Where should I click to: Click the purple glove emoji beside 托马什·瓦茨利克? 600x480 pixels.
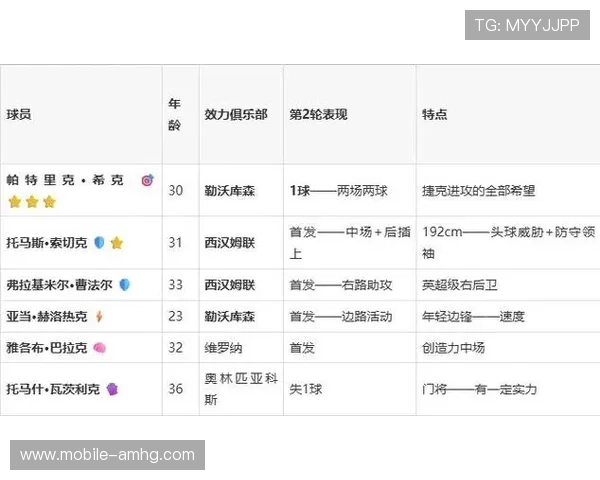112,389
